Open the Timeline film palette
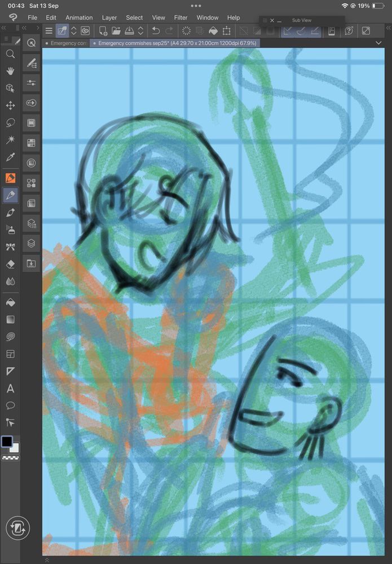 [31, 123]
